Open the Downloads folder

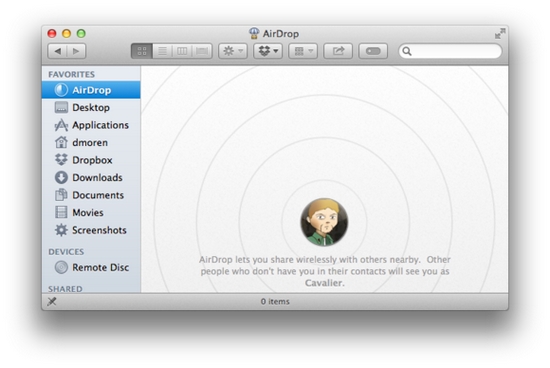point(91,178)
